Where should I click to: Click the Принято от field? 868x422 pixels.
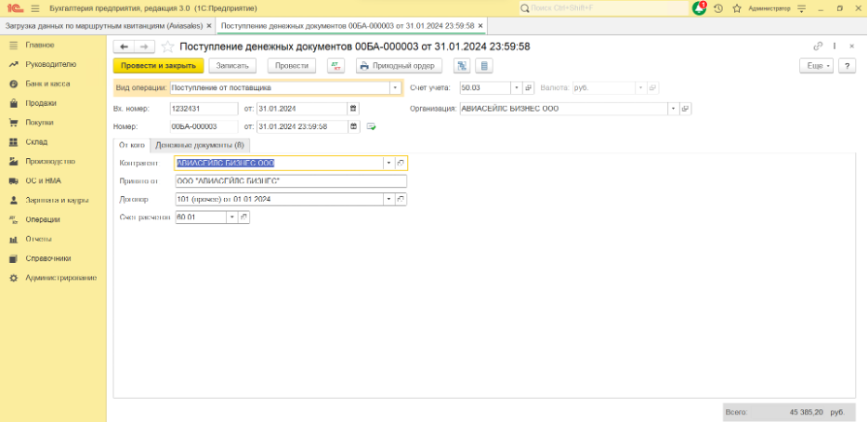pyautogui.click(x=291, y=181)
